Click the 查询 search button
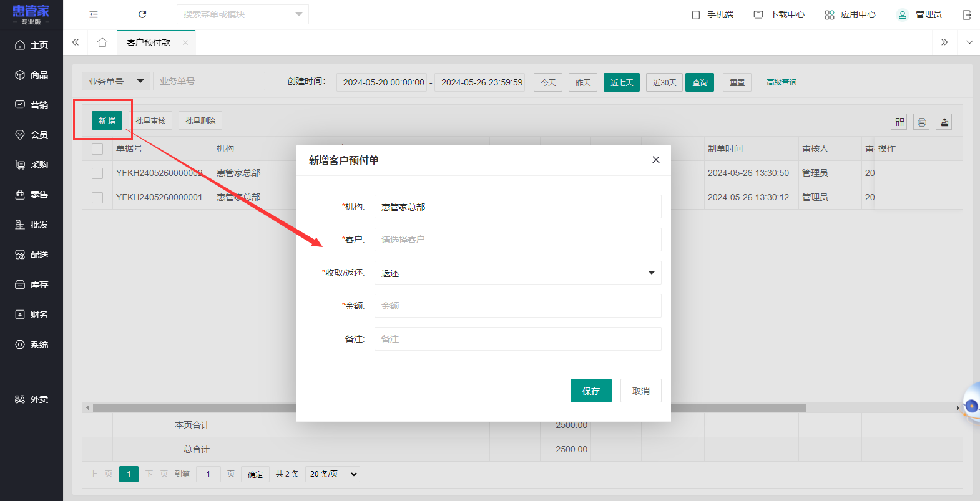The width and height of the screenshot is (980, 501). [700, 82]
